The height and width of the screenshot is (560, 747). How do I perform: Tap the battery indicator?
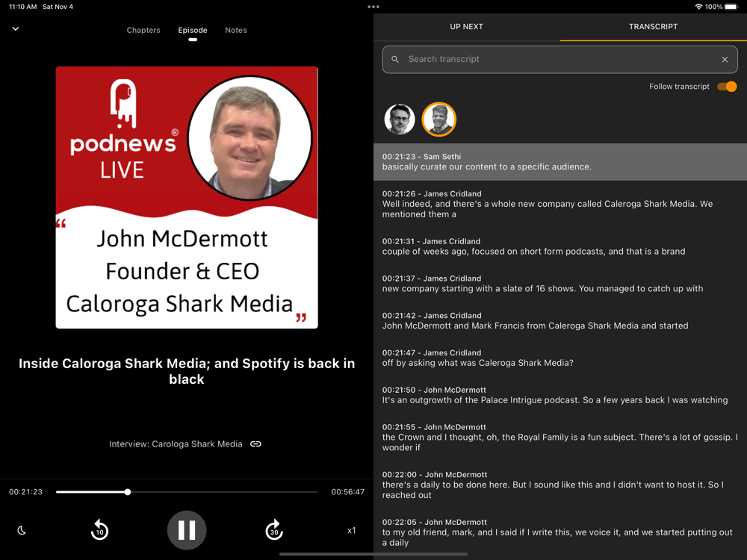pos(731,7)
